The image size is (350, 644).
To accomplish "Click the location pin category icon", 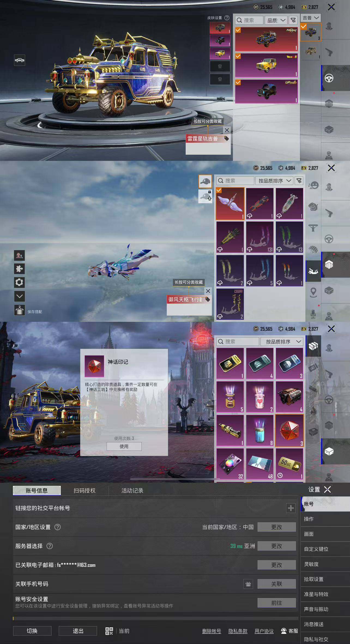I will click(x=313, y=292).
